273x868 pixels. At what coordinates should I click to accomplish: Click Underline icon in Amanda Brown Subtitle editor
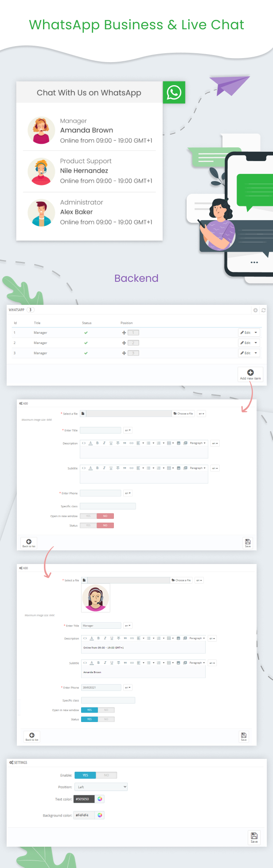112,663
